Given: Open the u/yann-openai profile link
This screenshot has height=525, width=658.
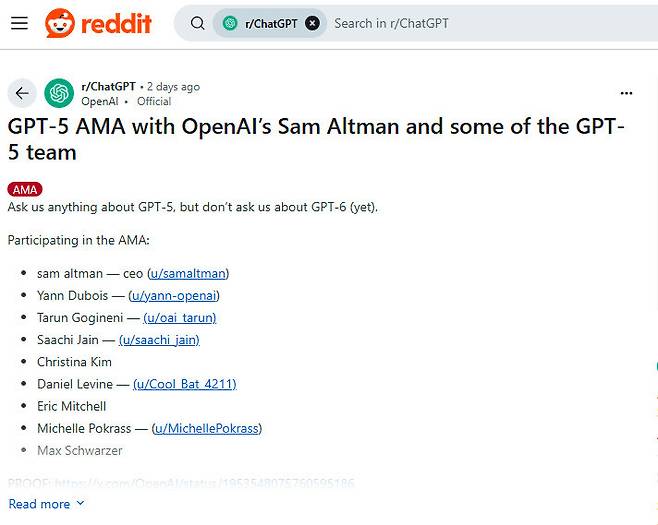Looking at the screenshot, I should (174, 295).
